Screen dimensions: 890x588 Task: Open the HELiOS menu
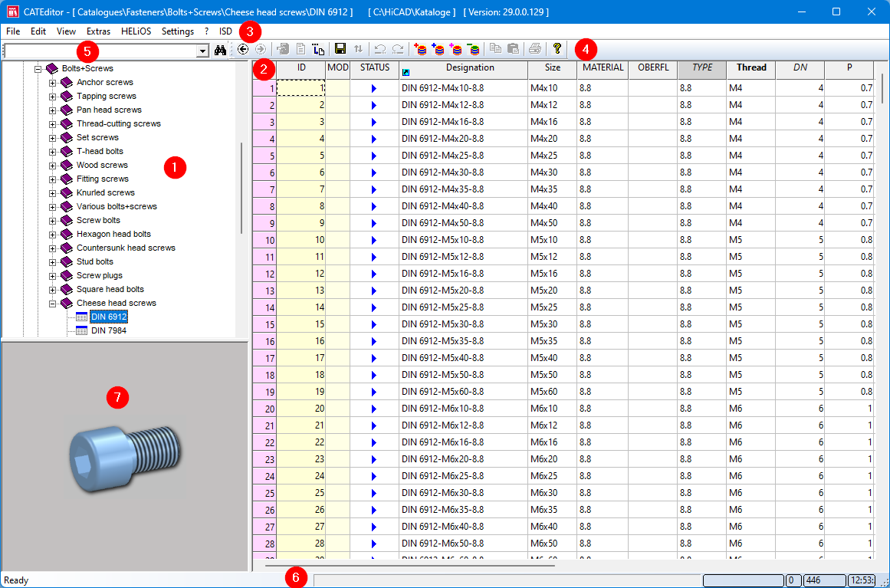tap(136, 31)
